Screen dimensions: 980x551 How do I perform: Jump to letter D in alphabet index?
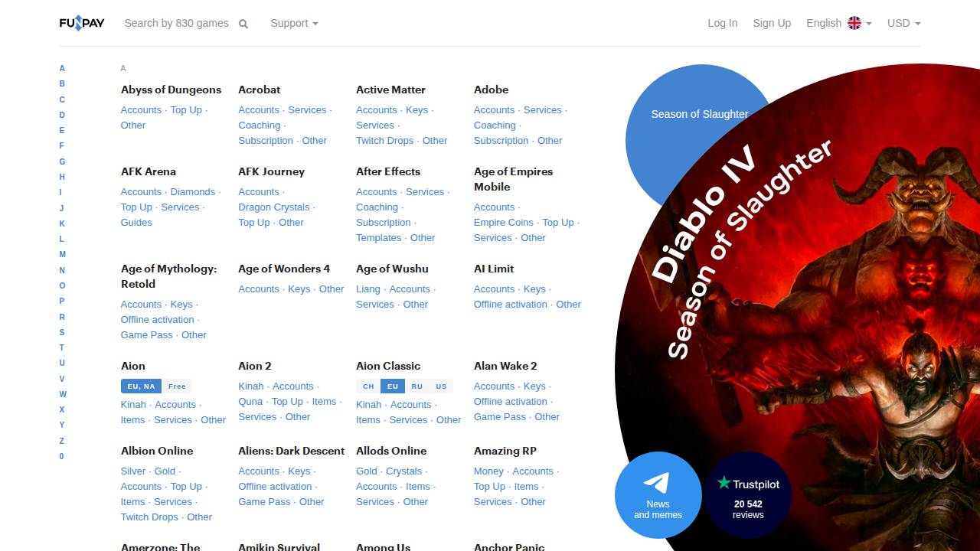point(62,115)
